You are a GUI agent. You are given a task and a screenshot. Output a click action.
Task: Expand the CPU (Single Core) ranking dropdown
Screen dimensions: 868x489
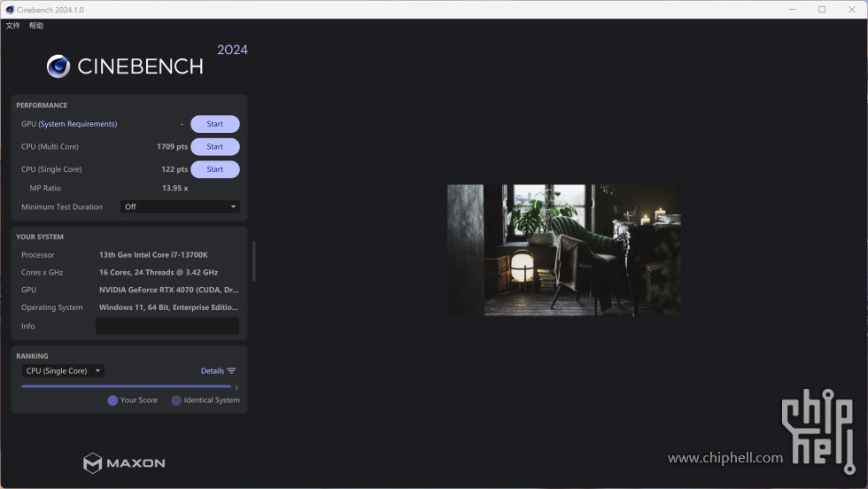tap(63, 371)
